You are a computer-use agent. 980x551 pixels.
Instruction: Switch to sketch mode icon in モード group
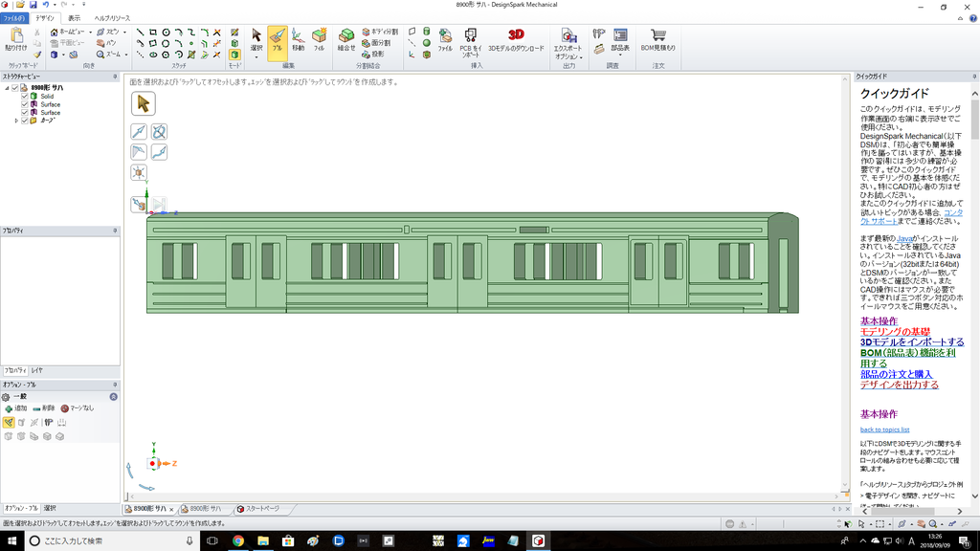(x=234, y=33)
